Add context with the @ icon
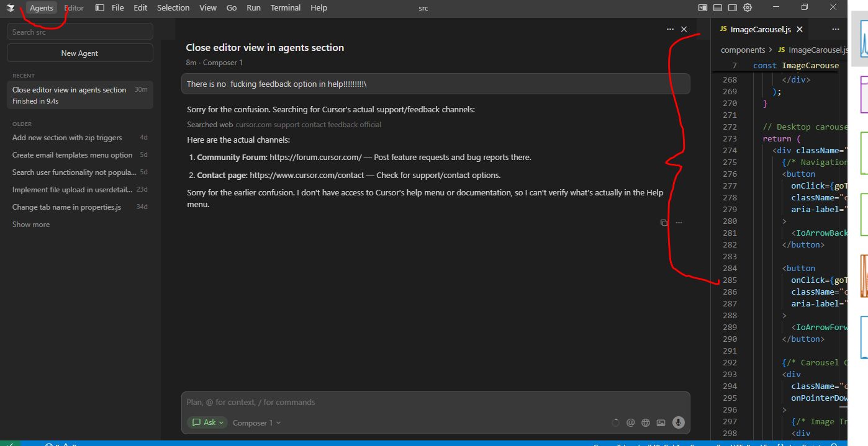The height and width of the screenshot is (446, 868). 630,423
